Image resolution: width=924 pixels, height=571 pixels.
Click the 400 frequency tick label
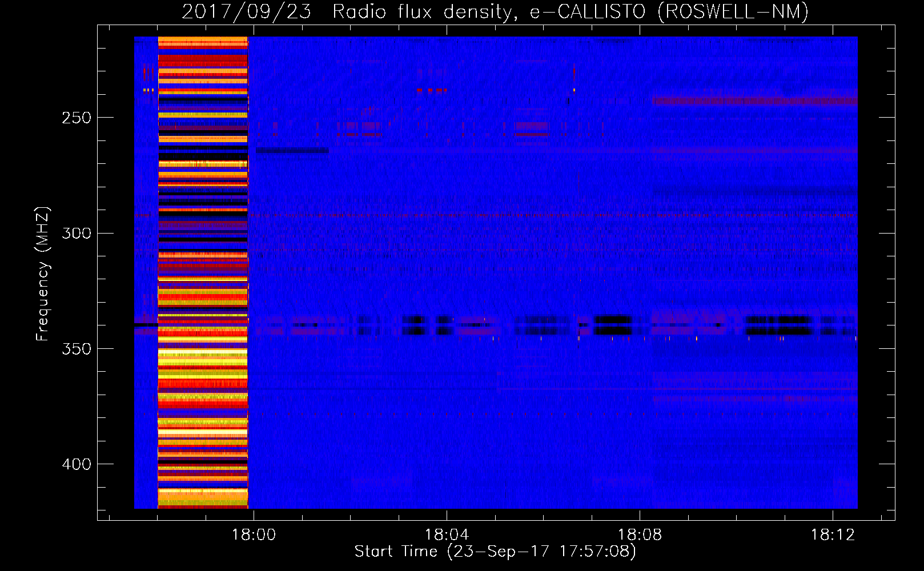(x=77, y=464)
